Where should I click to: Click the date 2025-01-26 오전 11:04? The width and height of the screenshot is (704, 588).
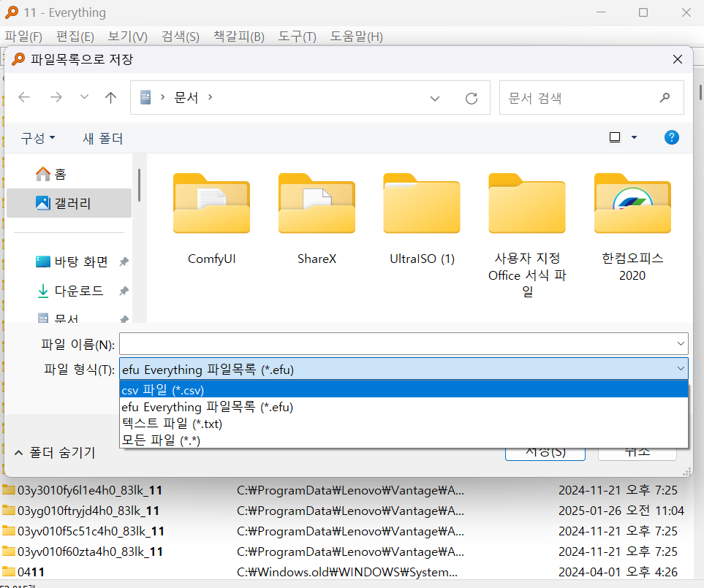(621, 511)
